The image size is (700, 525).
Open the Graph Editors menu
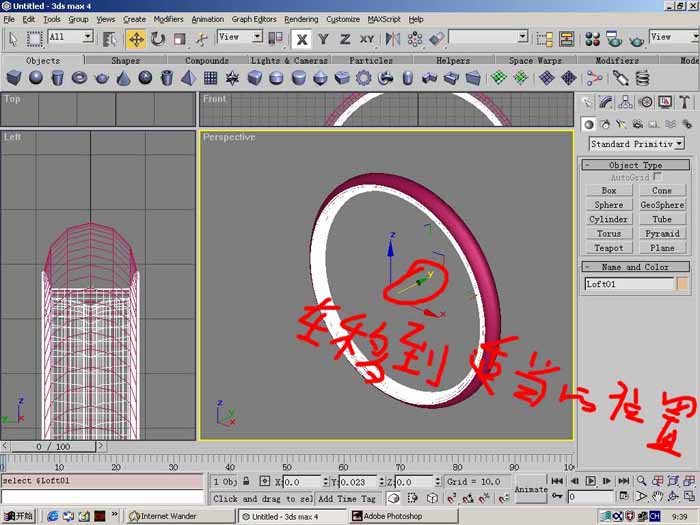[254, 19]
